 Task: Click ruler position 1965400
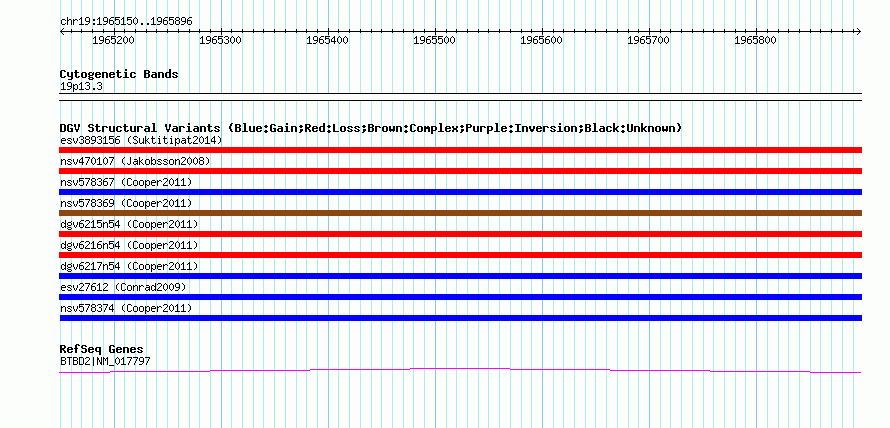coord(328,40)
